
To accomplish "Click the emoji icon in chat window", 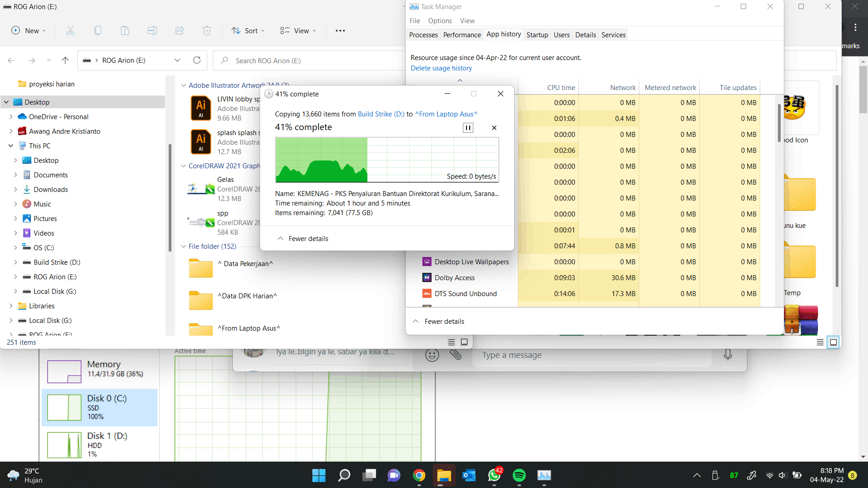I will [432, 355].
